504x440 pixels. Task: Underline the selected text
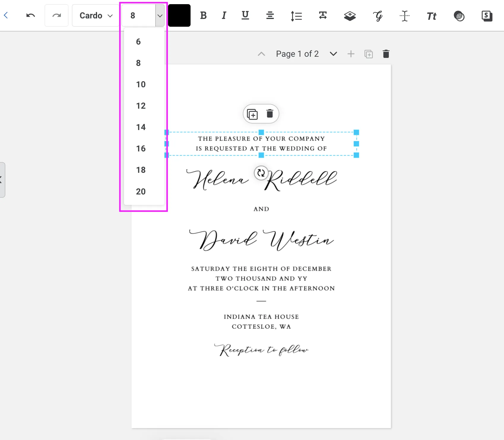point(245,15)
